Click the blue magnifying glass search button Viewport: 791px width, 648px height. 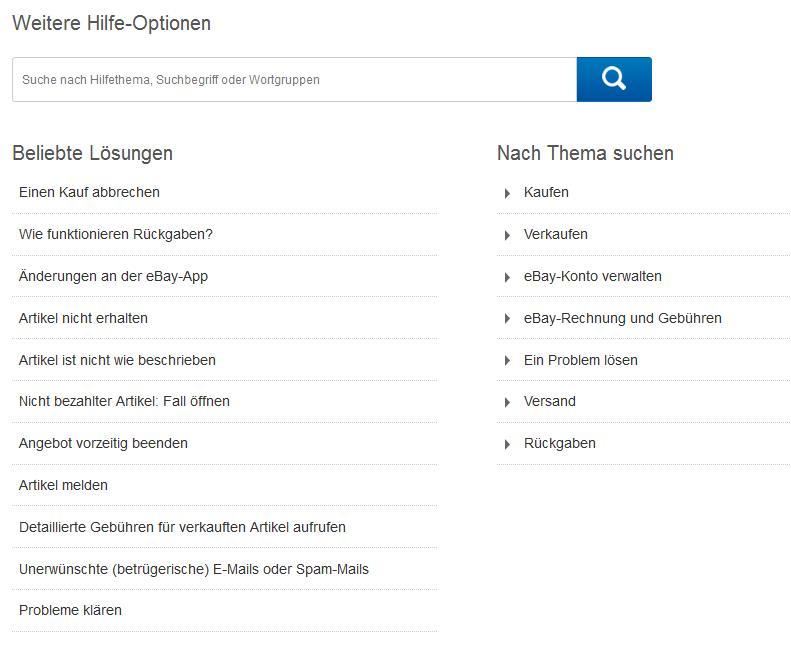coord(614,79)
